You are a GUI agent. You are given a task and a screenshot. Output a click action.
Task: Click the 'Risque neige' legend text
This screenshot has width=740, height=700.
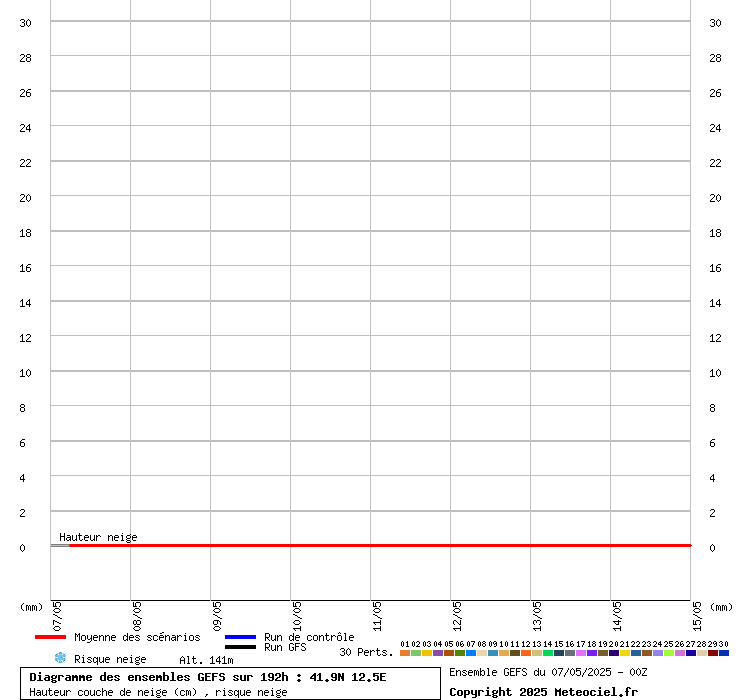pos(110,659)
